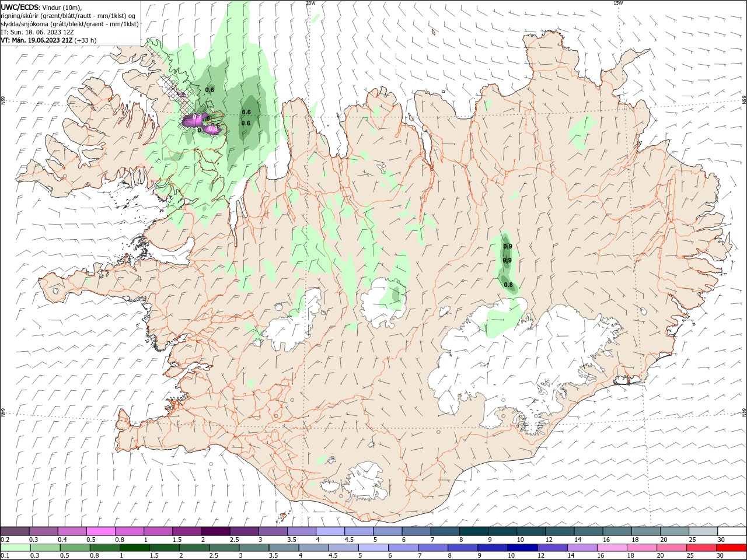This screenshot has height=560, width=747.
Task: Pick the lower legend green swatch starting at 0.8
Action: pyautogui.click(x=104, y=548)
